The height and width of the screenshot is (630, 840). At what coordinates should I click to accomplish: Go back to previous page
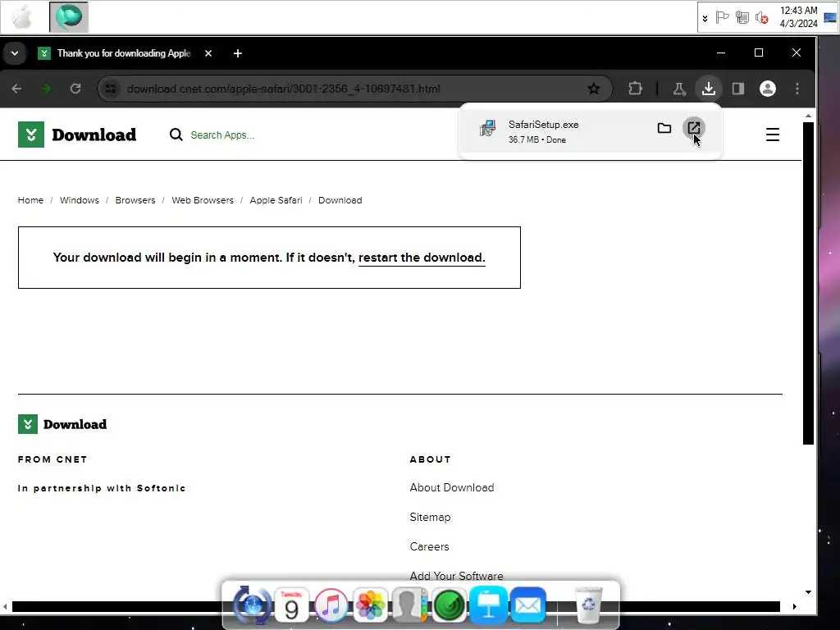[16, 89]
